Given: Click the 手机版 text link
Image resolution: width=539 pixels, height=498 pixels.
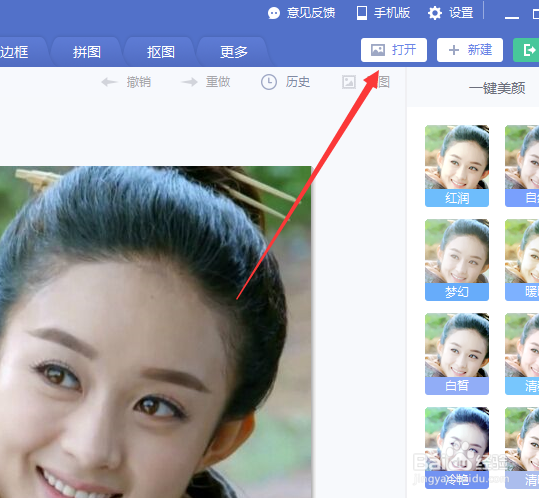Looking at the screenshot, I should [392, 13].
